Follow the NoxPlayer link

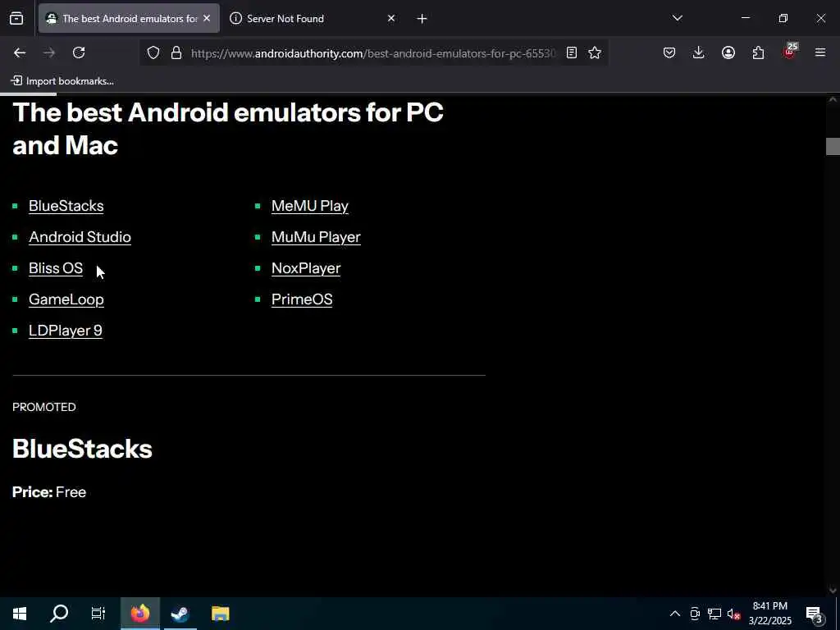click(306, 268)
